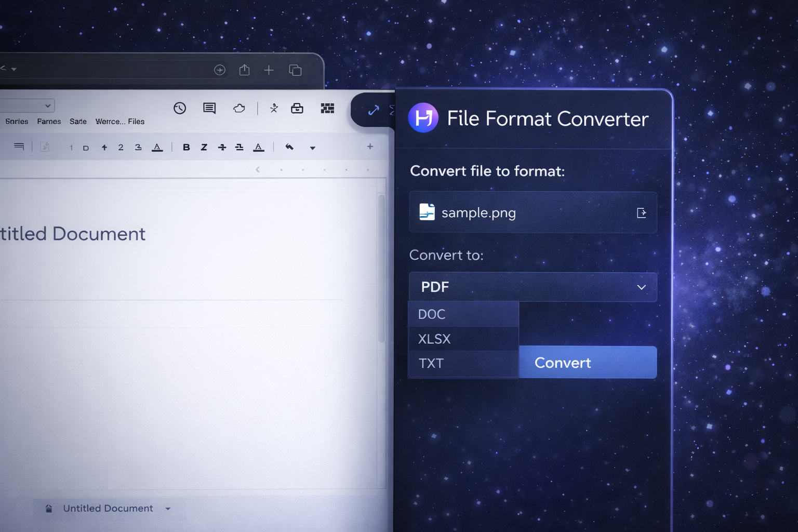This screenshot has width=798, height=532.
Task: Toggle strikethrough formatting in the toolbar
Action: [x=222, y=147]
